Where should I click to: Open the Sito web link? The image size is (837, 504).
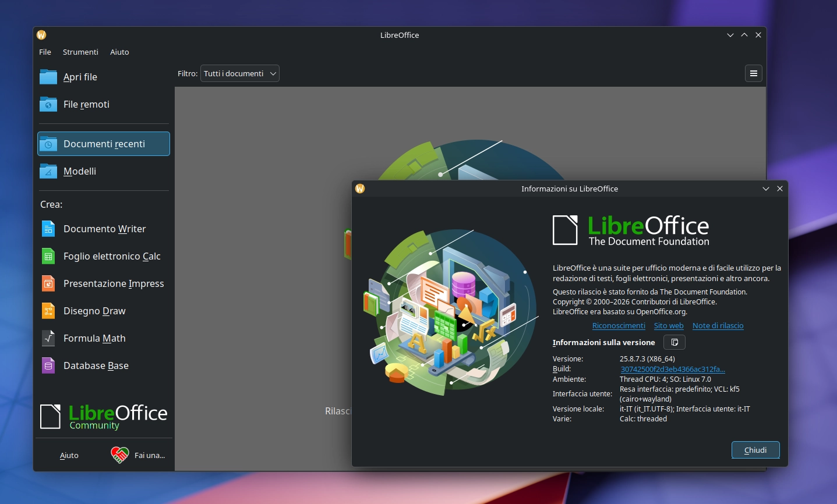[x=669, y=326]
